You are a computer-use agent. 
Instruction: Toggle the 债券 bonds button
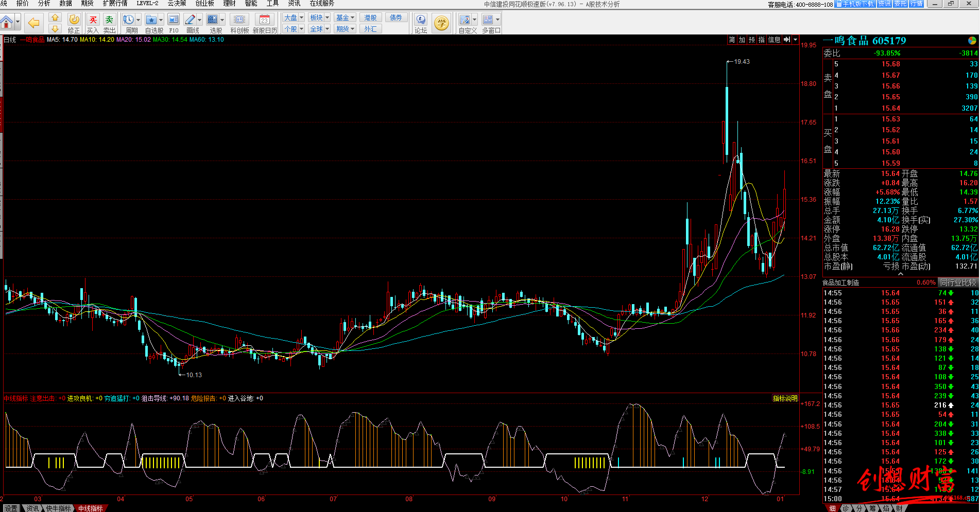point(397,17)
